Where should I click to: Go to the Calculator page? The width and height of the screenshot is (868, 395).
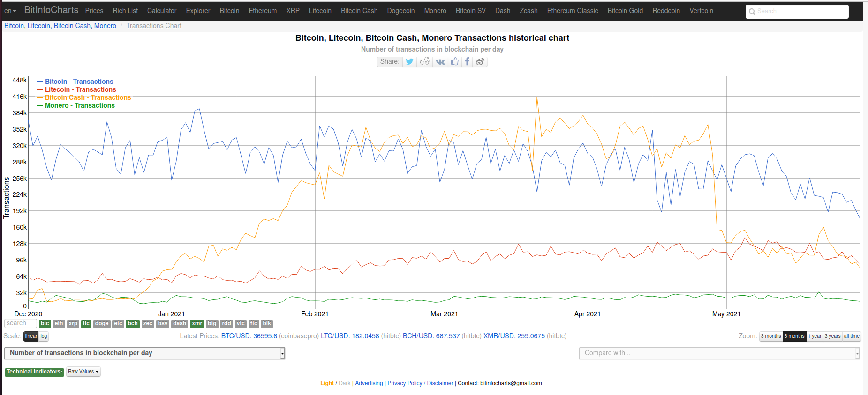pyautogui.click(x=162, y=11)
